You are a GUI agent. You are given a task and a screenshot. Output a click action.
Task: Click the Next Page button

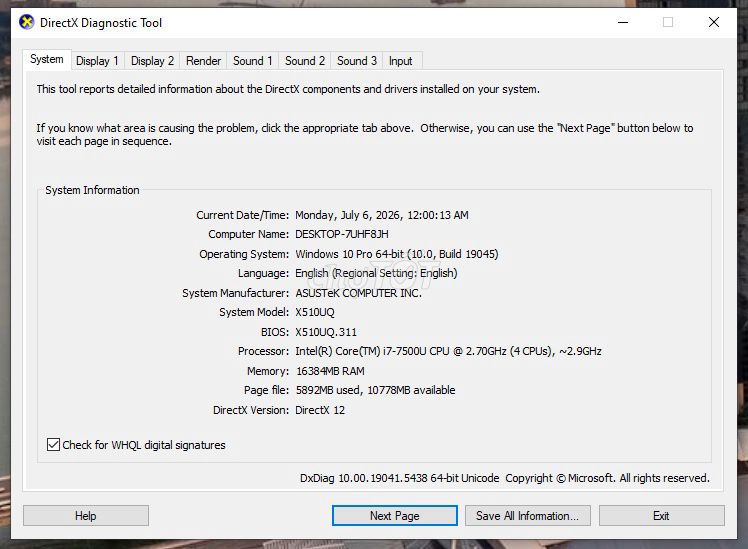[x=395, y=516]
